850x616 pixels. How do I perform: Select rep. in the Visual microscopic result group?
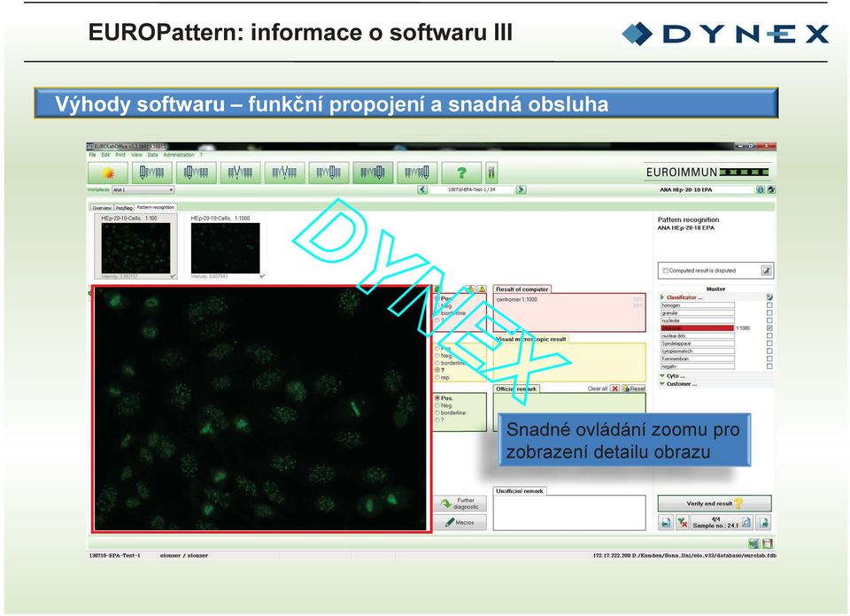pyautogui.click(x=437, y=377)
